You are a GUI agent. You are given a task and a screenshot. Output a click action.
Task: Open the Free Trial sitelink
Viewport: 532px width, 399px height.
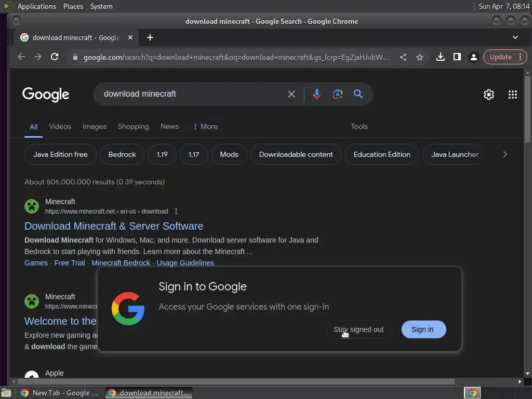(x=70, y=263)
